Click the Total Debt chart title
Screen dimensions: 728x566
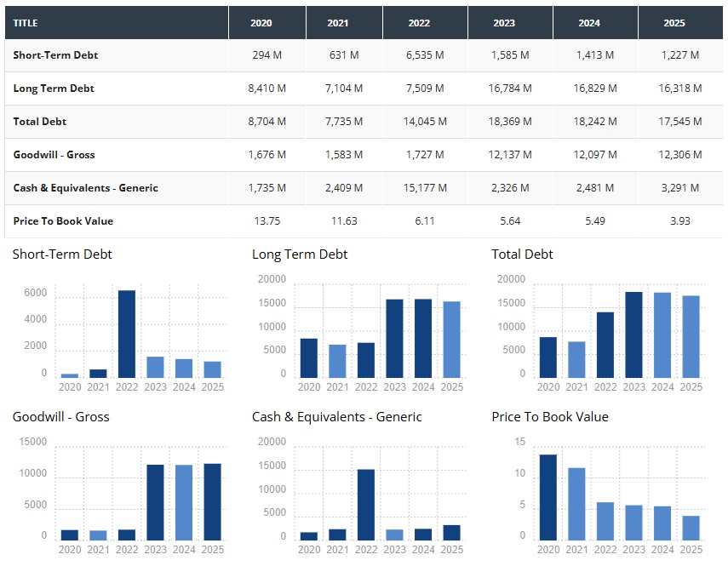click(522, 254)
